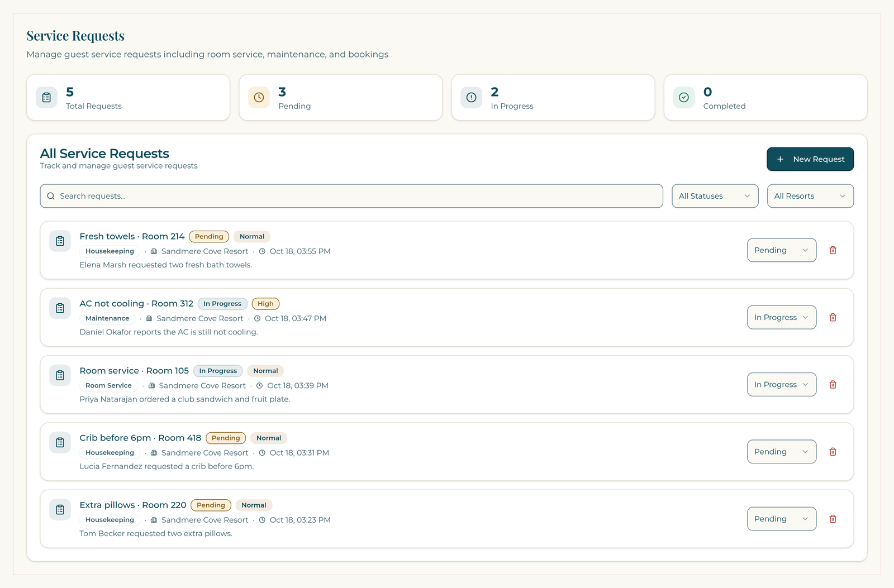Open status dropdown for Room service Room 105
Screen dimensions: 894x588
(782, 384)
